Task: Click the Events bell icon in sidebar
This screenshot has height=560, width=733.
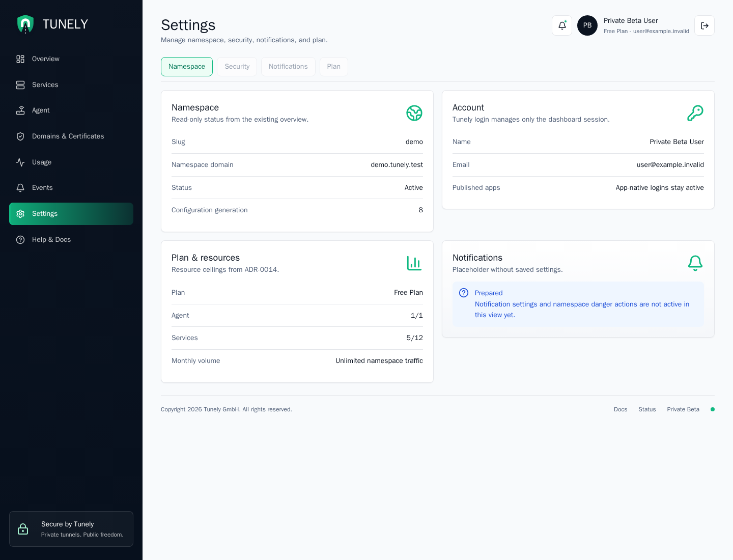Action: 20,188
